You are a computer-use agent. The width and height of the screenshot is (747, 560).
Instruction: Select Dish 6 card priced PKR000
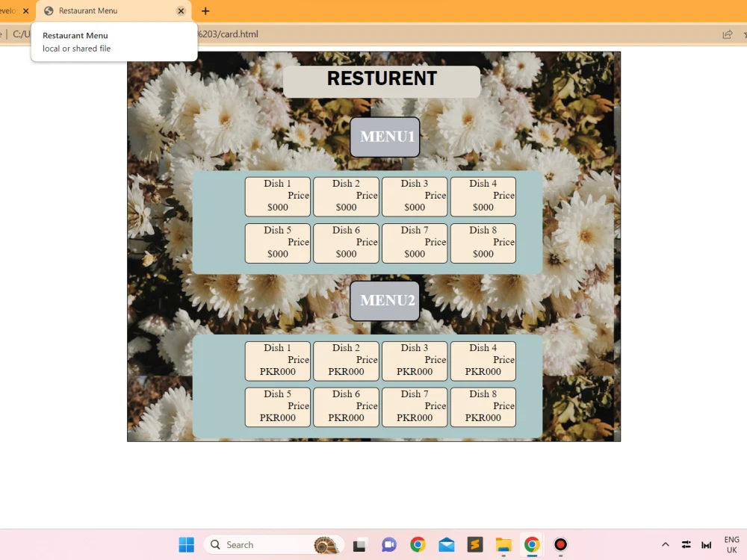(x=347, y=407)
